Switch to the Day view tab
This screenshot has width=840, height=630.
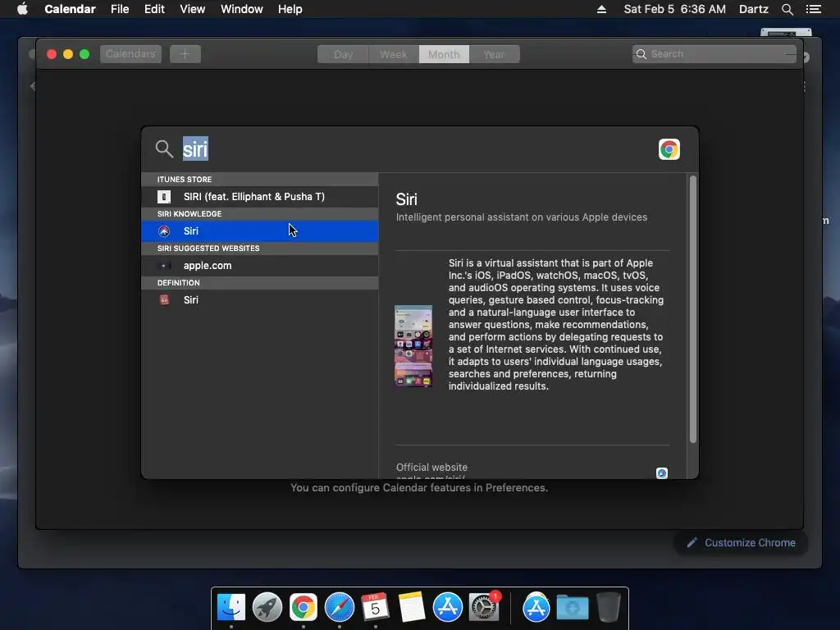click(x=343, y=54)
